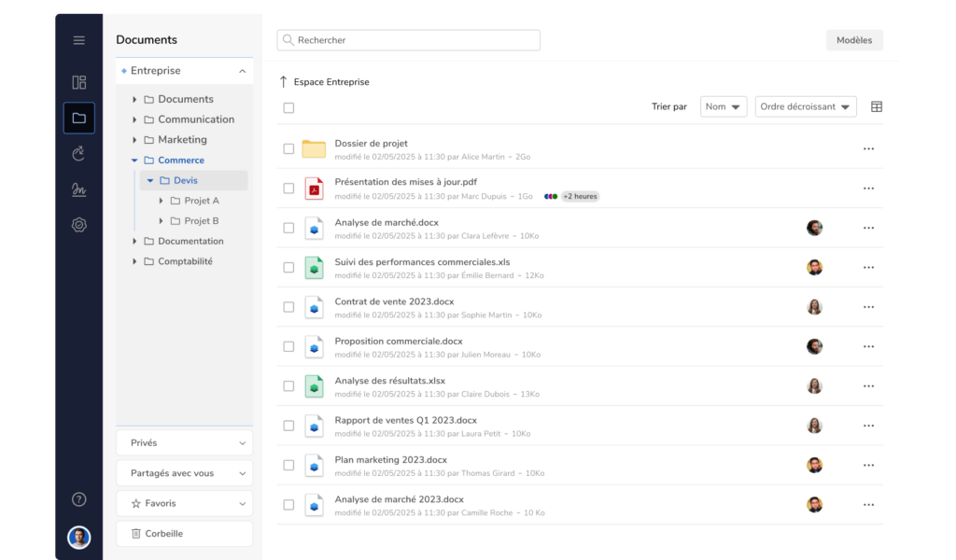Open the Corbeille trash link
The height and width of the screenshot is (560, 956).
pos(184,534)
